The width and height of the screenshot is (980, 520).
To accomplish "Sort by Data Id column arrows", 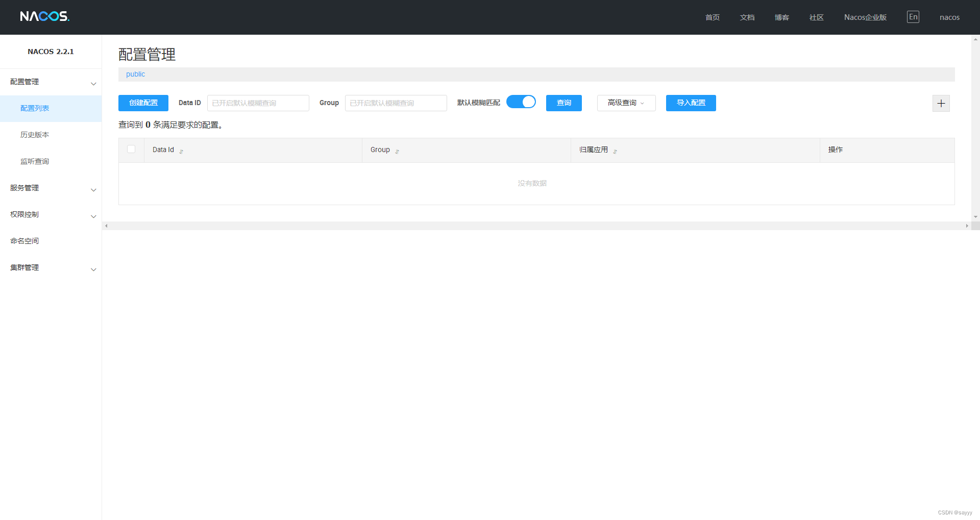I will pyautogui.click(x=181, y=151).
